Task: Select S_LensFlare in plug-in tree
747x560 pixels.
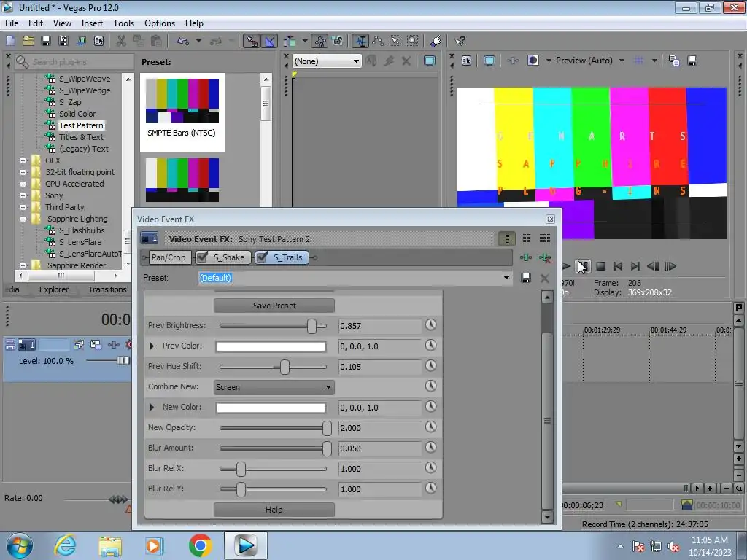Action: tap(80, 242)
